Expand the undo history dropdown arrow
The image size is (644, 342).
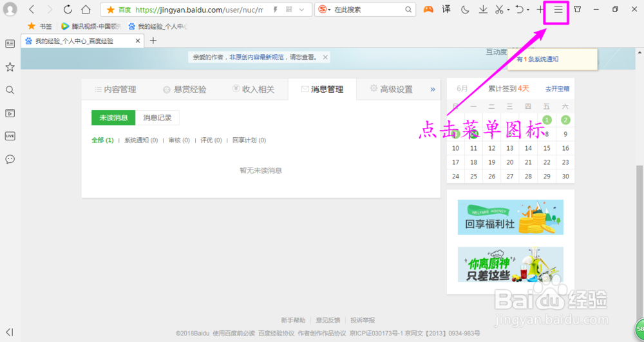coord(528,10)
